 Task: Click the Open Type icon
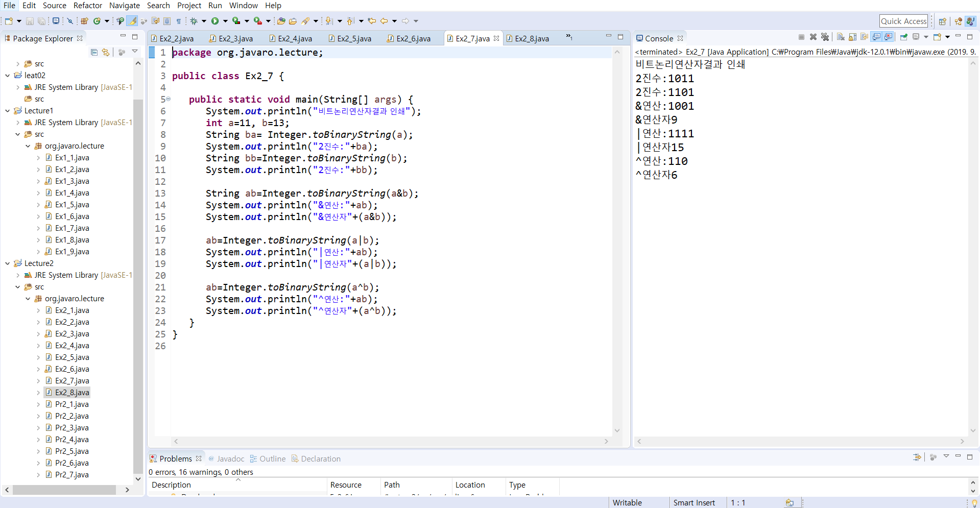[281, 21]
